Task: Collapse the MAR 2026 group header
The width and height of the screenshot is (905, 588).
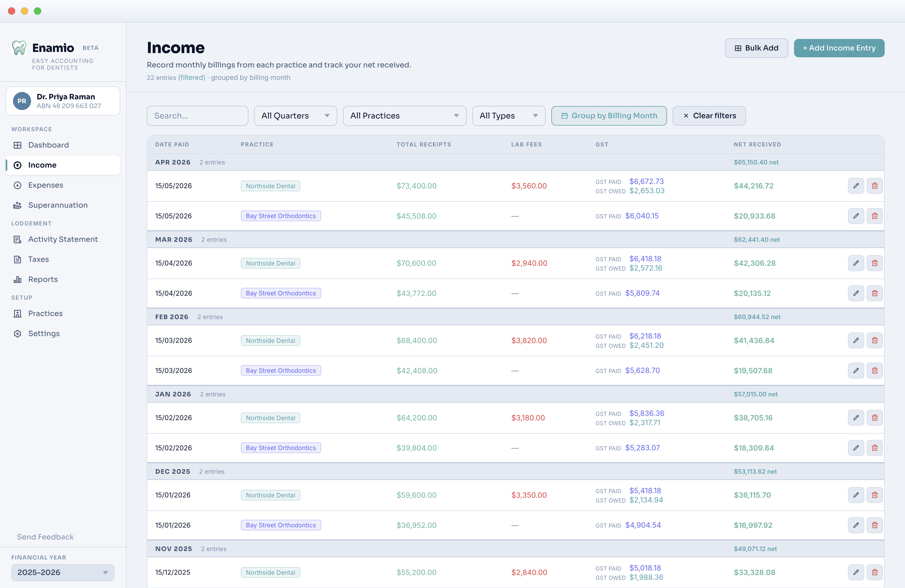Action: pos(515,240)
